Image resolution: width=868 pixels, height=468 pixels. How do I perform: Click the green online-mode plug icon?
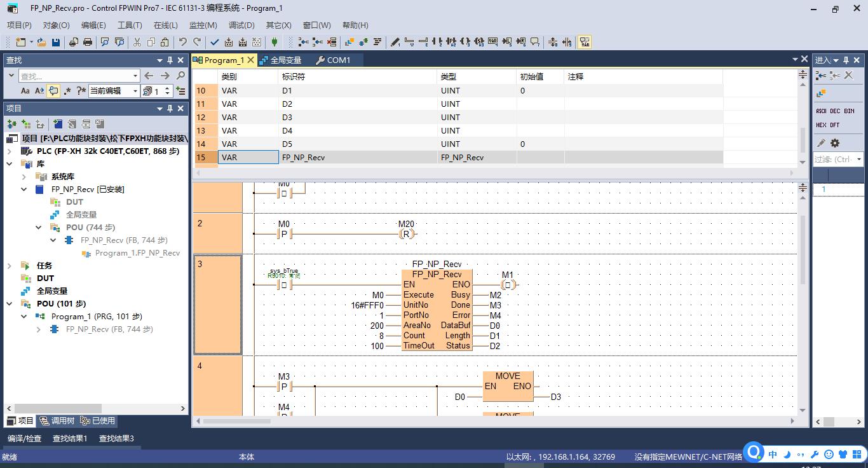[275, 42]
